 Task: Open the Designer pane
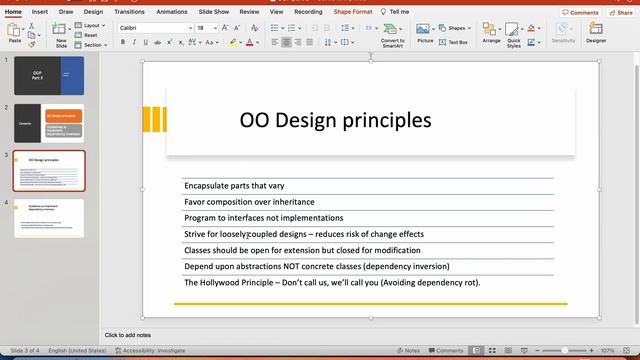(x=596, y=33)
